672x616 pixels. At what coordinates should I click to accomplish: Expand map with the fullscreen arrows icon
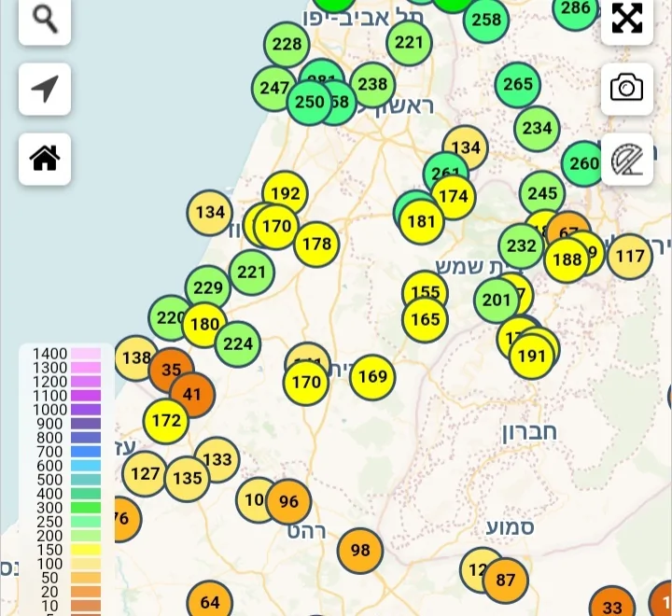pyautogui.click(x=626, y=19)
